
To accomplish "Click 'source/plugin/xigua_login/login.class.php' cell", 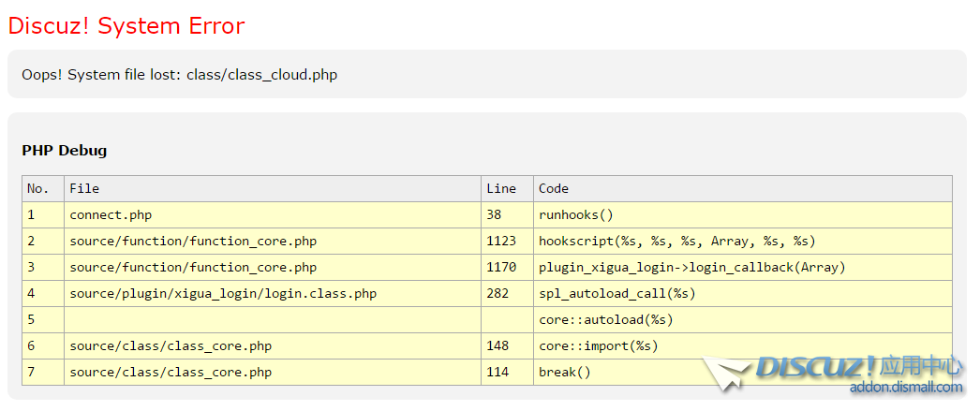I will point(273,294).
